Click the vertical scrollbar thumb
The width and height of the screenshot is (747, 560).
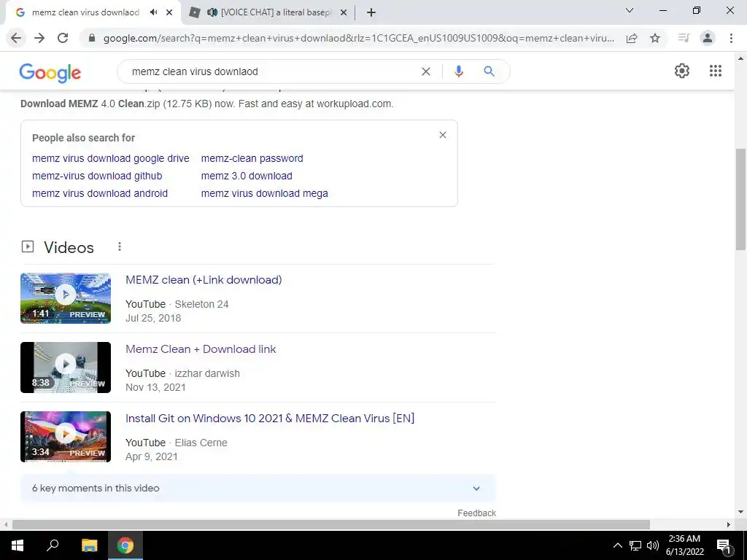(x=740, y=199)
